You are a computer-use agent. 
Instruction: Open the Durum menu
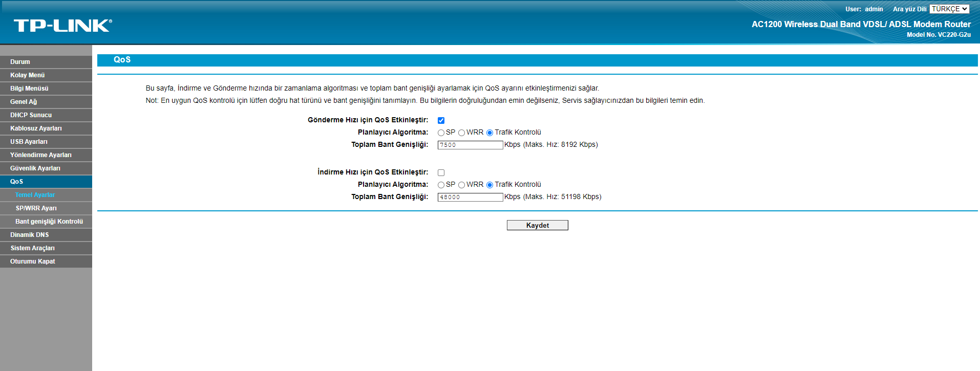[x=46, y=62]
